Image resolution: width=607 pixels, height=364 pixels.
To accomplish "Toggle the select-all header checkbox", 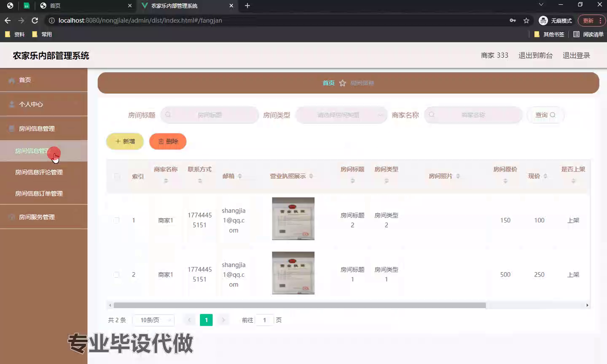I will tap(117, 177).
